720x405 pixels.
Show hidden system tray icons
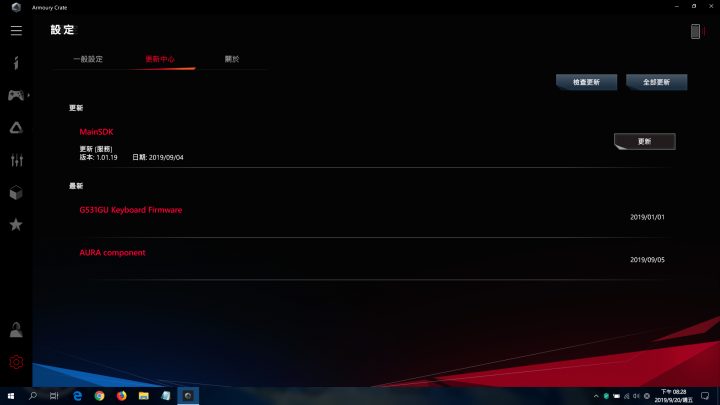pyautogui.click(x=596, y=396)
